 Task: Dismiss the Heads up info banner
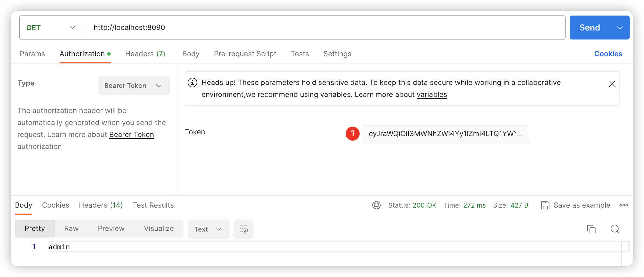[x=612, y=84]
